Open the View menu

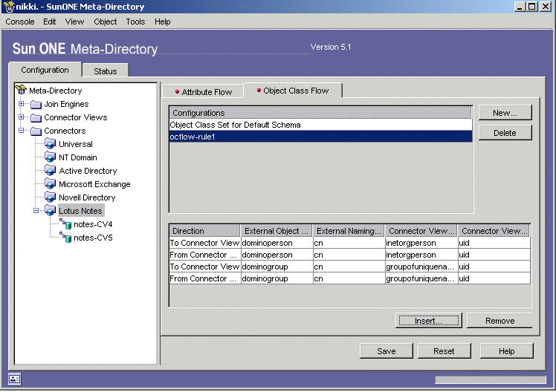[74, 22]
